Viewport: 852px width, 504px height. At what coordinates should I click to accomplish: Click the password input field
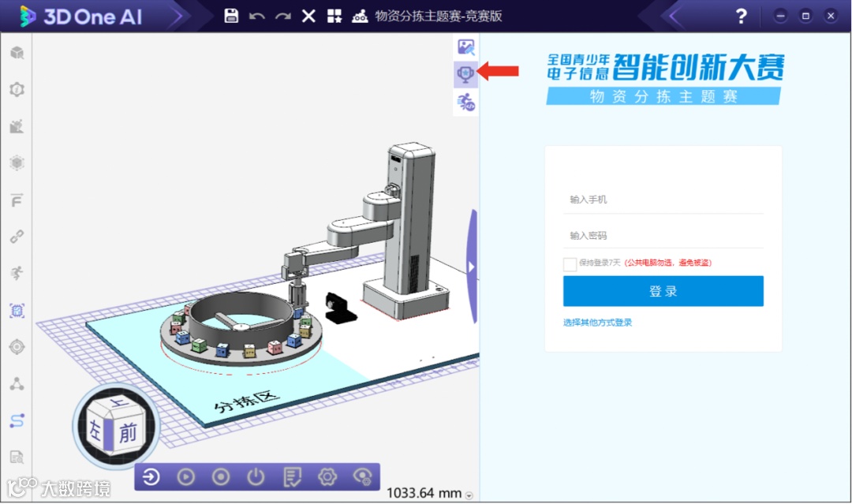(x=663, y=235)
